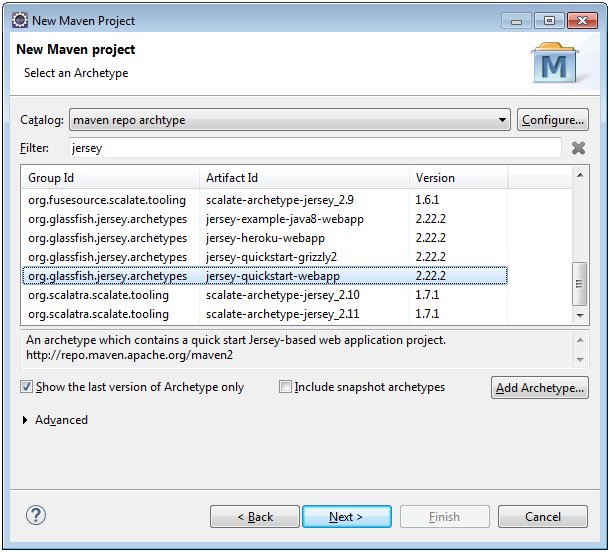
Task: Clear the filter with the X icon
Action: point(578,148)
